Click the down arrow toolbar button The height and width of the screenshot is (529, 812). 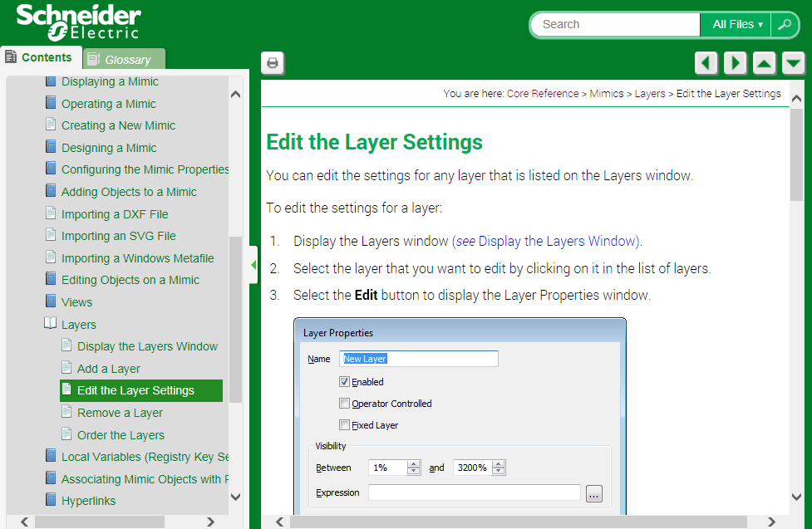point(794,63)
